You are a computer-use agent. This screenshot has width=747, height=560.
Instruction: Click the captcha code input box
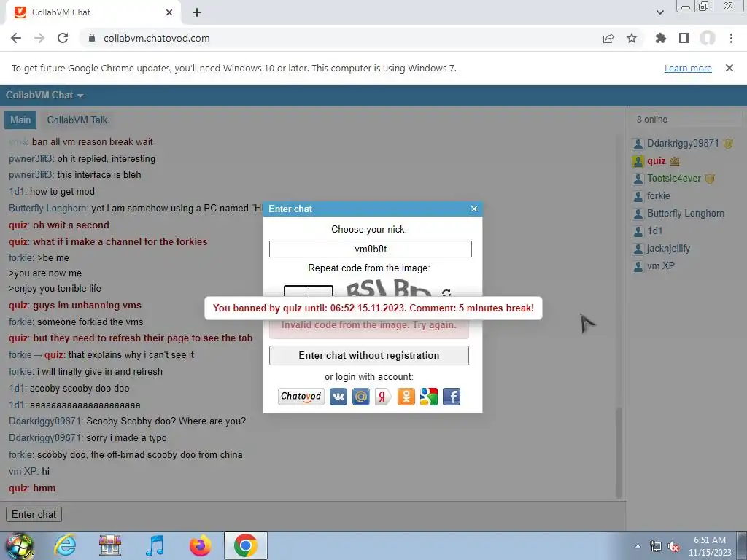pos(309,292)
